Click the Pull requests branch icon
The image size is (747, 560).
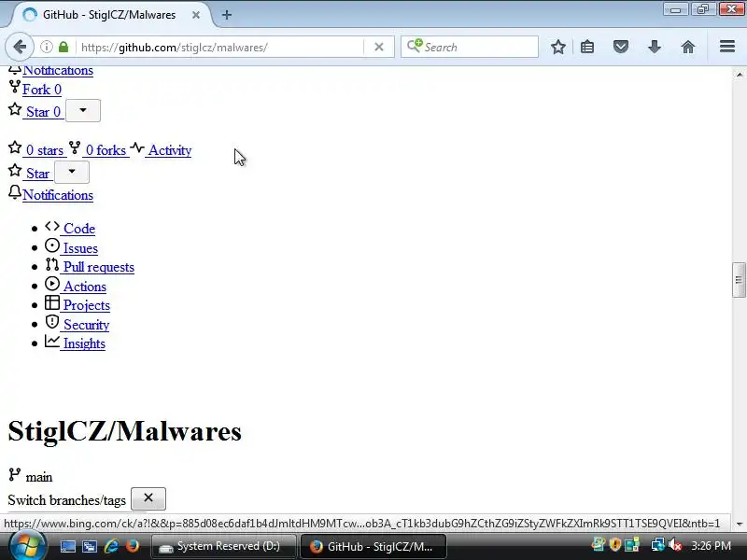pyautogui.click(x=52, y=265)
